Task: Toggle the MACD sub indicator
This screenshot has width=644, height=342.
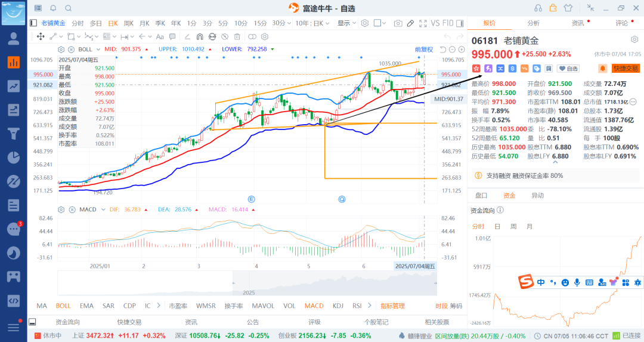Action: [x=314, y=306]
